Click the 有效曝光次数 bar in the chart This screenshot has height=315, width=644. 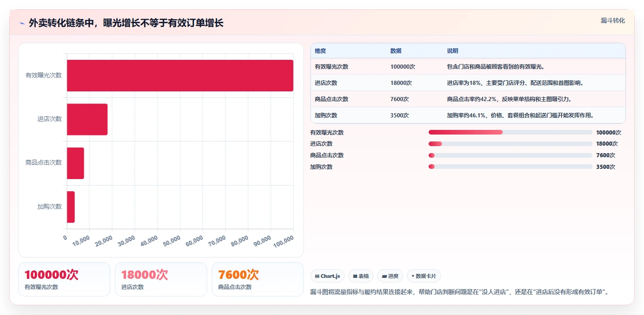[x=180, y=75]
